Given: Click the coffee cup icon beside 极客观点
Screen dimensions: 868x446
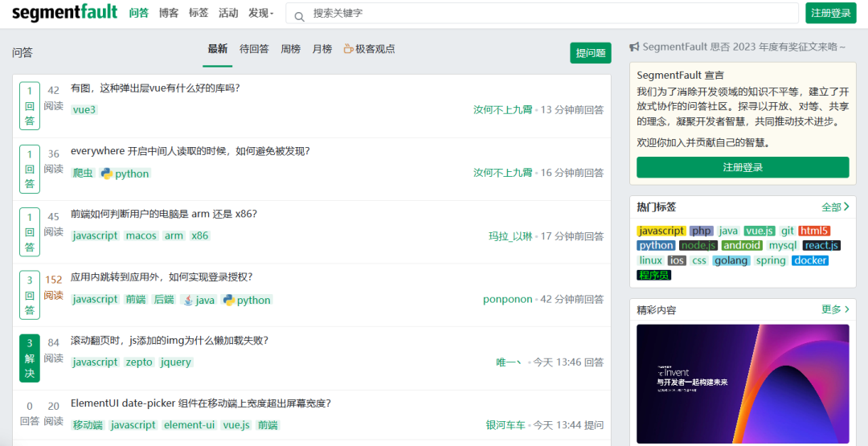Looking at the screenshot, I should tap(349, 49).
